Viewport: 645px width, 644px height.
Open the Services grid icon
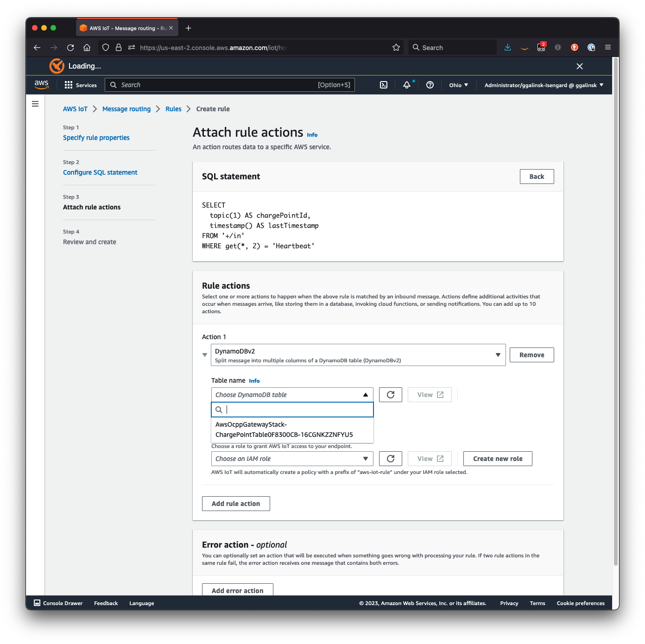68,85
